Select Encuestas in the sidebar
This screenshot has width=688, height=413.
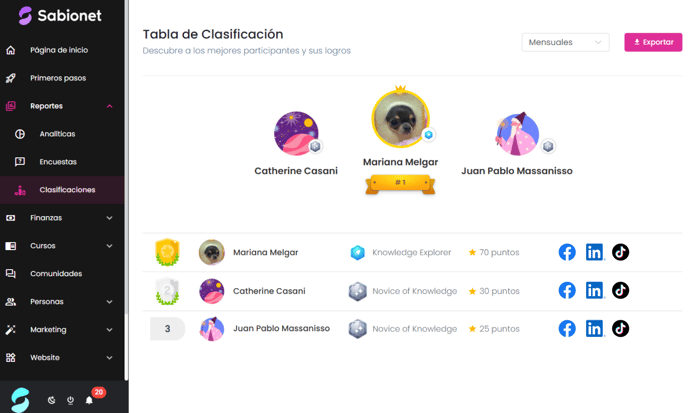[x=58, y=162]
